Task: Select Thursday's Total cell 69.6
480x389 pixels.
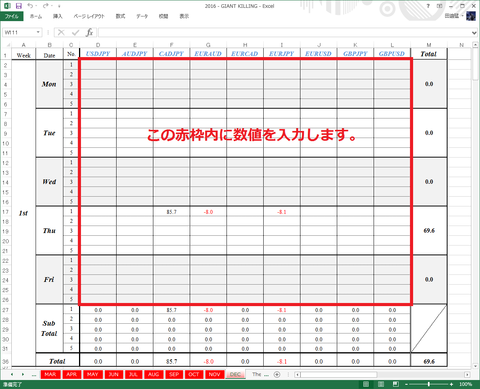Action: (429, 231)
